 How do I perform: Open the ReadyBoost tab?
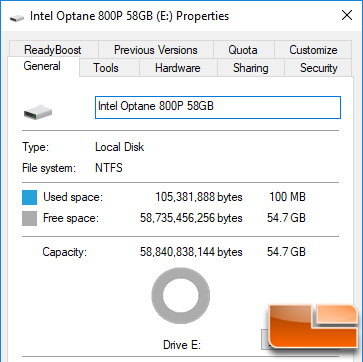pyautogui.click(x=53, y=50)
